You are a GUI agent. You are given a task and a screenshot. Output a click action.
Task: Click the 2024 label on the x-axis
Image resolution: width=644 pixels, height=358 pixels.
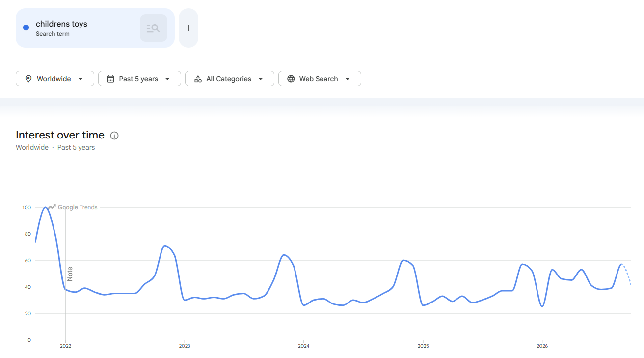304,346
